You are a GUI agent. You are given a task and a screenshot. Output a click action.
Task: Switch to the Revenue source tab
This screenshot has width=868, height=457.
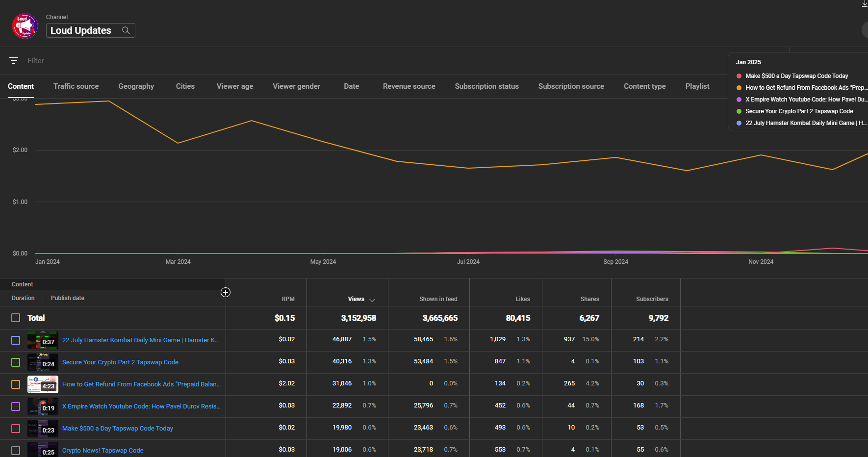pyautogui.click(x=409, y=86)
